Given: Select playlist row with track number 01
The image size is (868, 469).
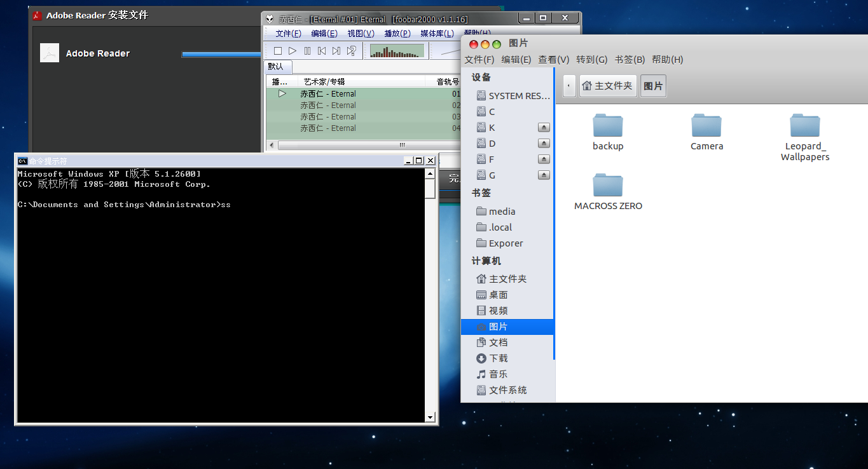Looking at the screenshot, I should click(x=363, y=93).
